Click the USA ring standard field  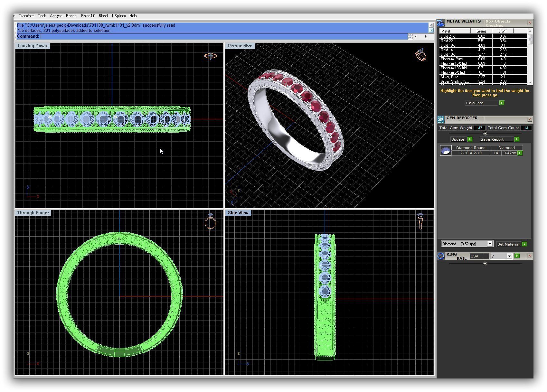(x=479, y=256)
